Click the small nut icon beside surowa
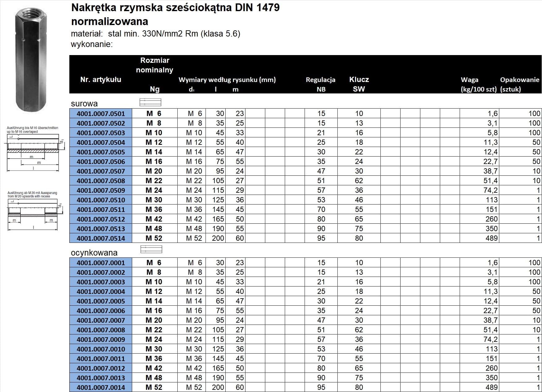The width and height of the screenshot is (542, 392). pyautogui.click(x=150, y=102)
